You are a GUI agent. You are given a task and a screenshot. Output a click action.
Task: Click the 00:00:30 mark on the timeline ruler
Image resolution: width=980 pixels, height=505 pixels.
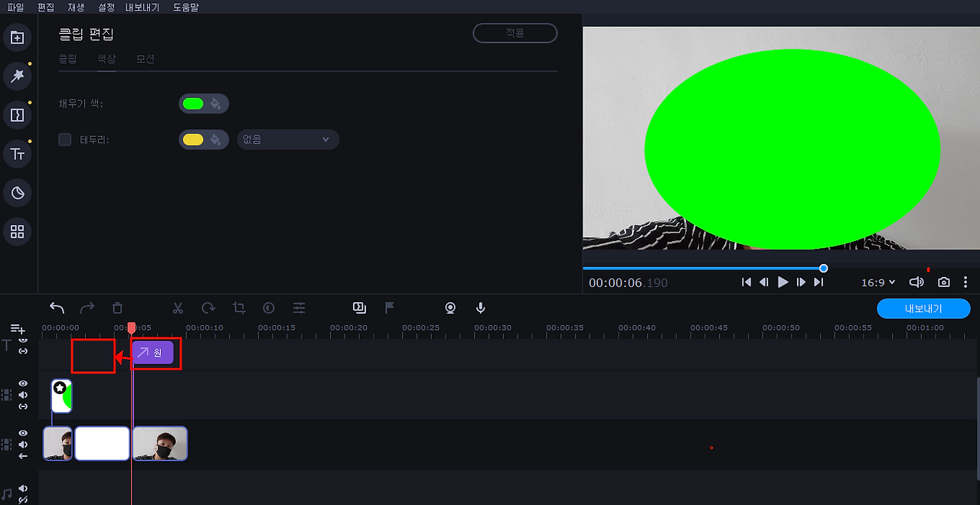(x=492, y=327)
